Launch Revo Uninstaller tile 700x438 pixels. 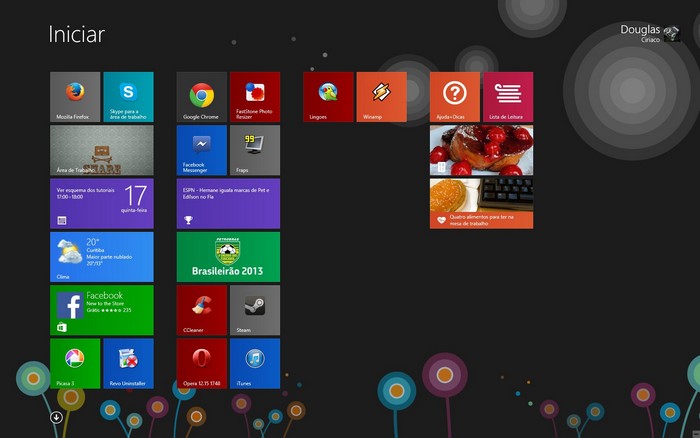[128, 363]
